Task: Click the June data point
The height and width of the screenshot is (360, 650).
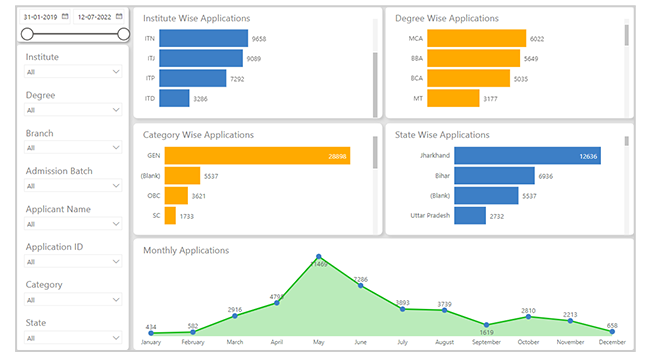Action: (x=361, y=286)
